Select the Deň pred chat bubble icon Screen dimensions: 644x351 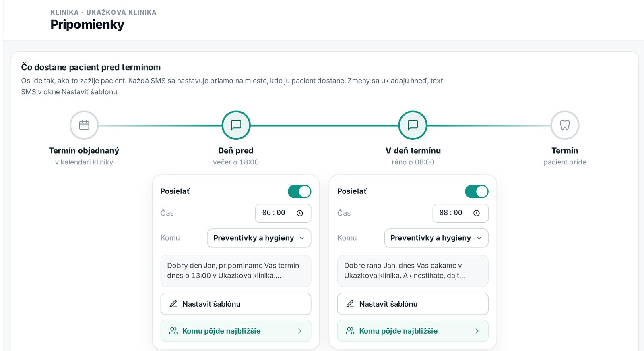(236, 125)
